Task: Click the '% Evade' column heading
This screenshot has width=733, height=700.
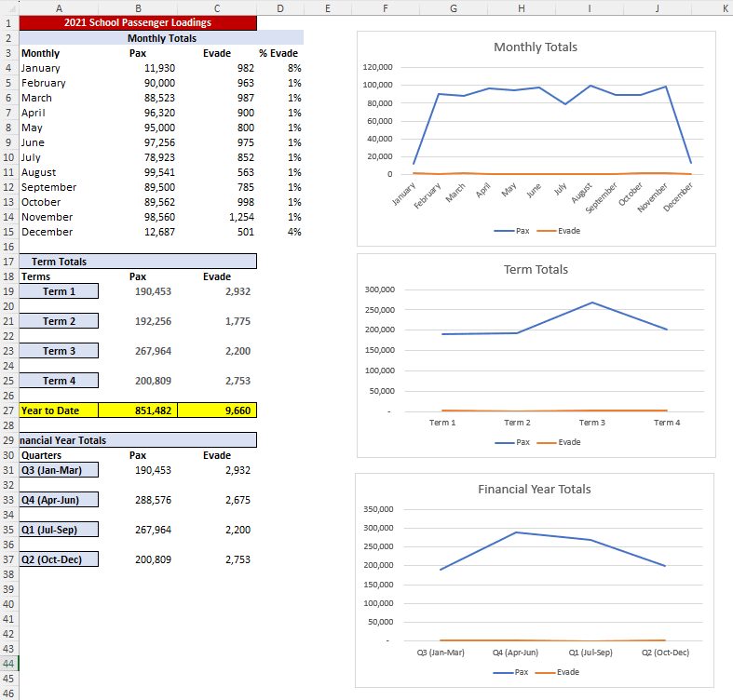Action: tap(278, 53)
